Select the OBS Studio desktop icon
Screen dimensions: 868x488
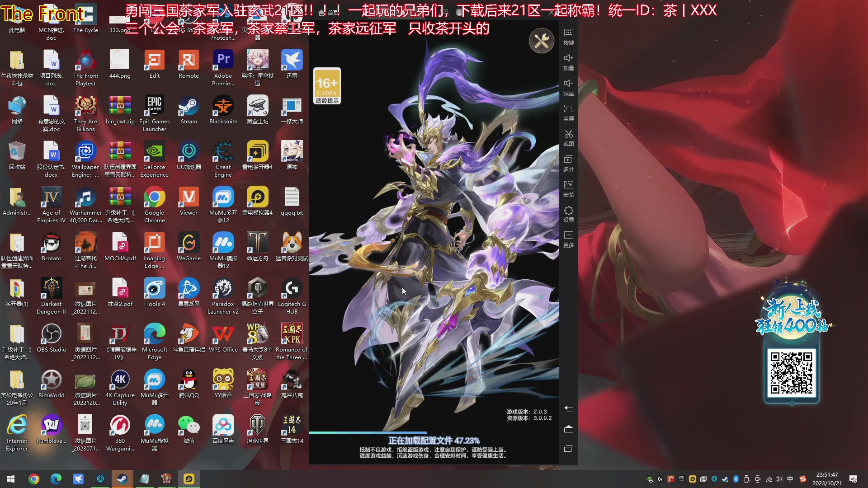[x=52, y=338]
